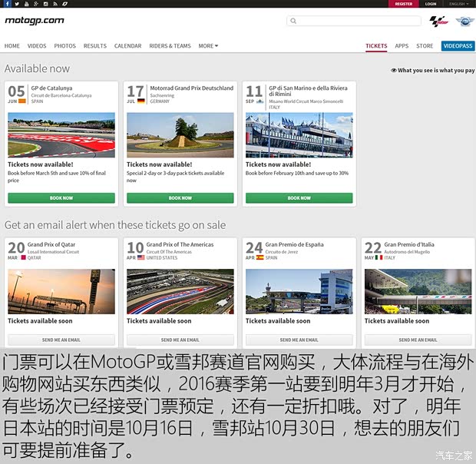The height and width of the screenshot is (464, 476).
Task: Expand the MORE navigation dropdown
Action: point(208,46)
